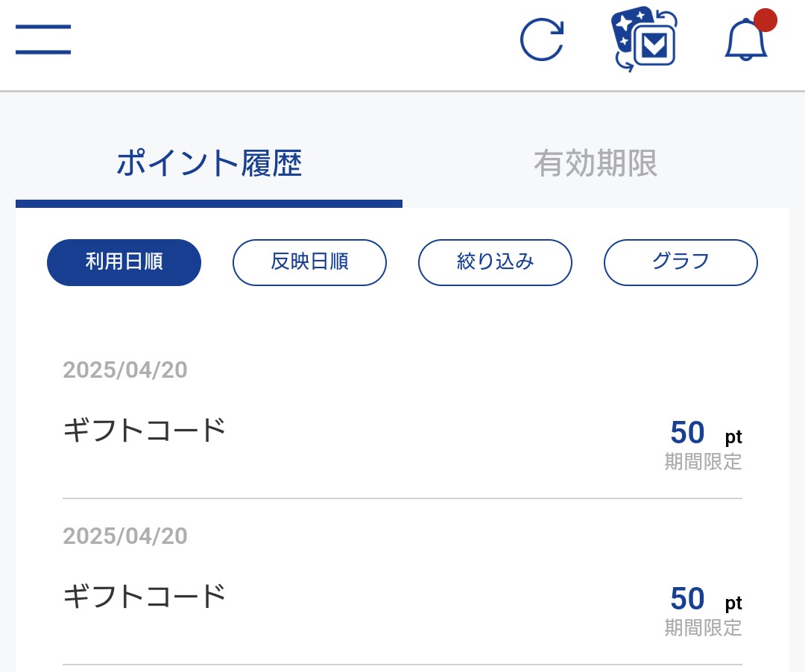Switch to 有効期限 tab
The height and width of the screenshot is (672, 805).
[596, 163]
